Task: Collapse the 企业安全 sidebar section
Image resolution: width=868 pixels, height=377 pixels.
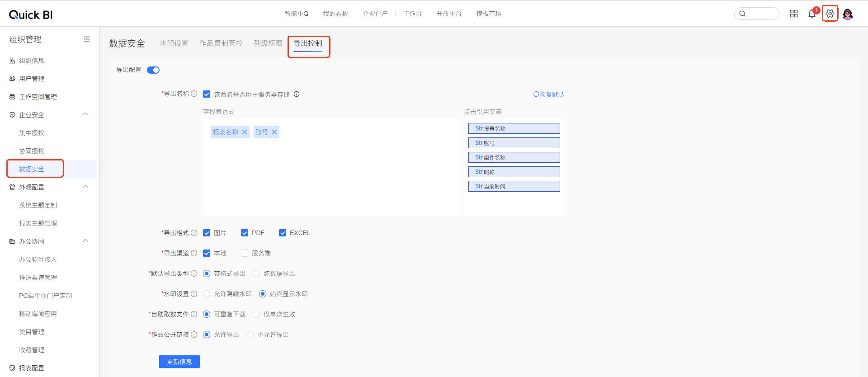Action: 85,114
